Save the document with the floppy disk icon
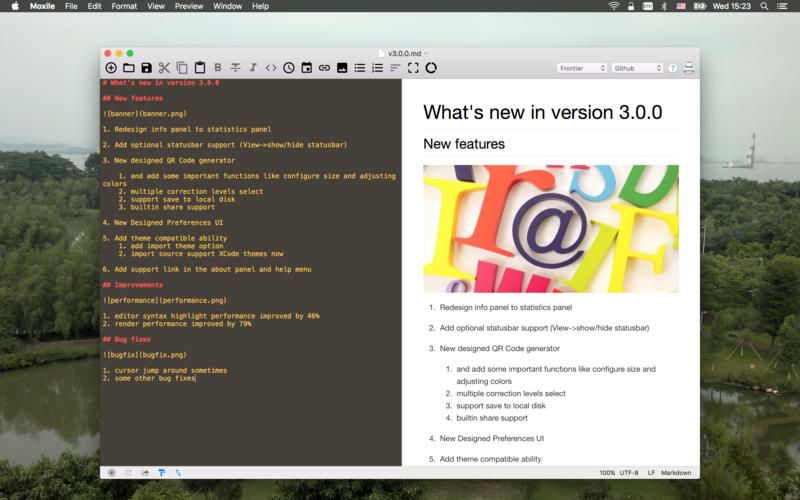The width and height of the screenshot is (800, 500). click(x=146, y=68)
